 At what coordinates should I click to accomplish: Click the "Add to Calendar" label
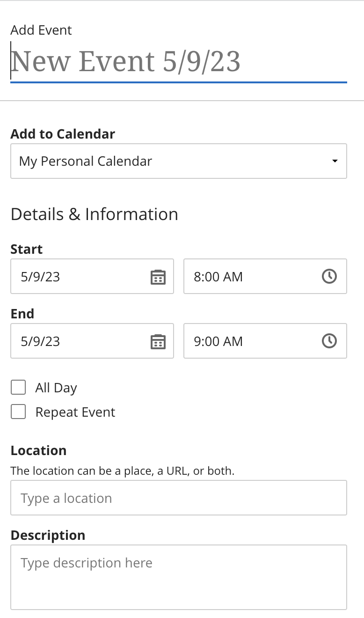tap(63, 134)
